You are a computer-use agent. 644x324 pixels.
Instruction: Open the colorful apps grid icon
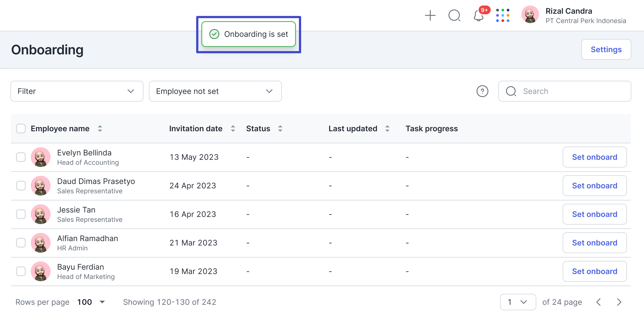(x=503, y=16)
